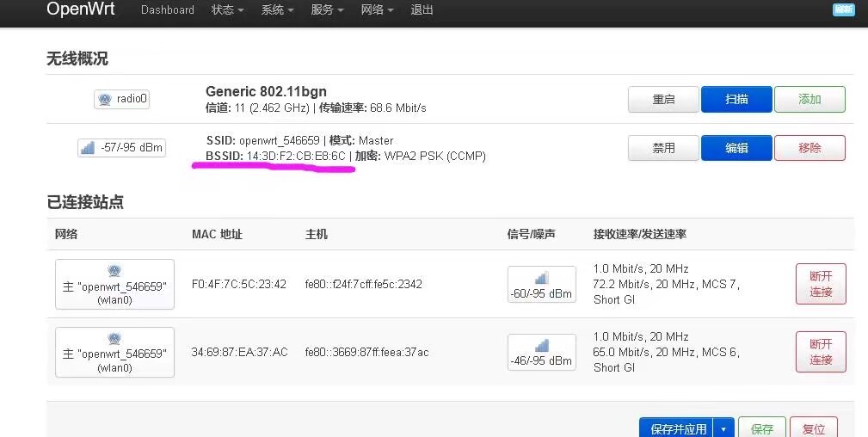This screenshot has height=437, width=868.
Task: Edit the openwrt_546659 network via 编辑
Action: point(736,148)
